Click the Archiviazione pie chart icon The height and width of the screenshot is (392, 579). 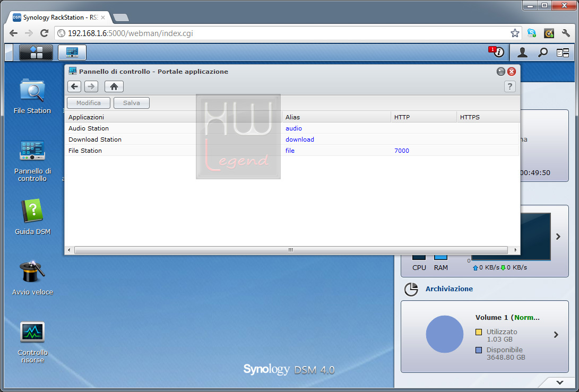tap(411, 289)
